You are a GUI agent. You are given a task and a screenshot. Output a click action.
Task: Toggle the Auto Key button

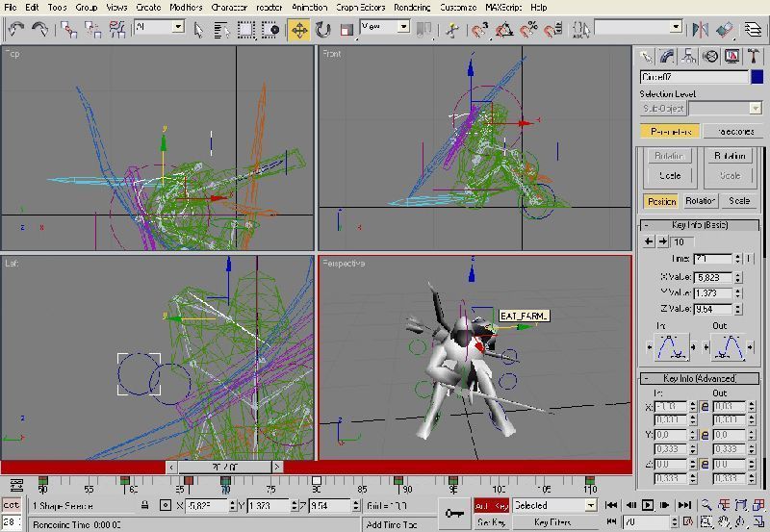click(x=491, y=505)
